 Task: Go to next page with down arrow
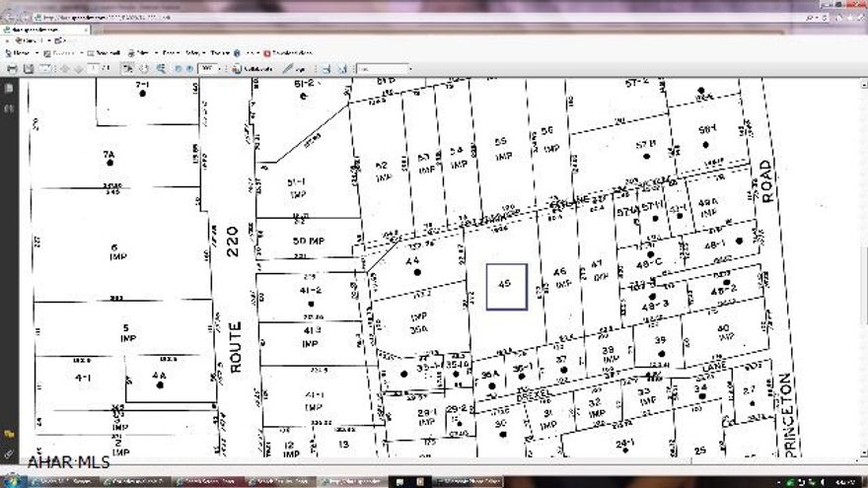pyautogui.click(x=79, y=69)
